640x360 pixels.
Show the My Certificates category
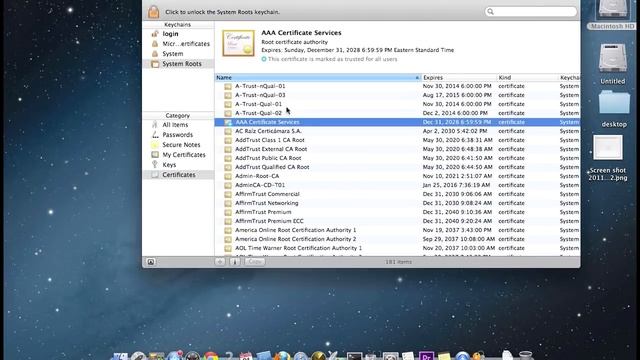(184, 155)
